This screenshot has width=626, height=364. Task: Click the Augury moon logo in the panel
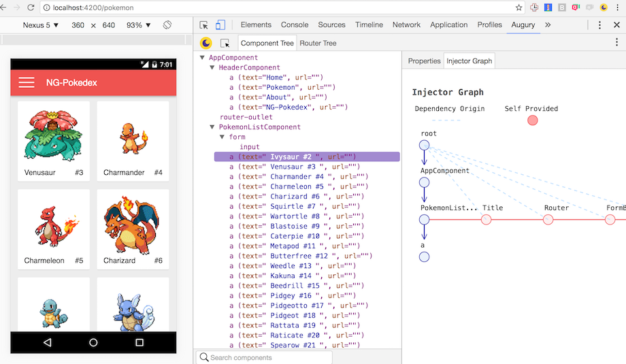tap(206, 43)
